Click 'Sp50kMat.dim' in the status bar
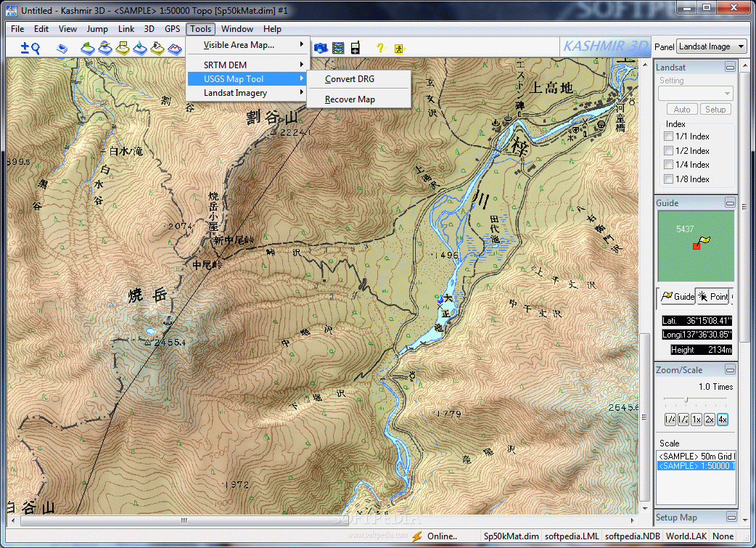This screenshot has height=548, width=756. pyautogui.click(x=511, y=536)
